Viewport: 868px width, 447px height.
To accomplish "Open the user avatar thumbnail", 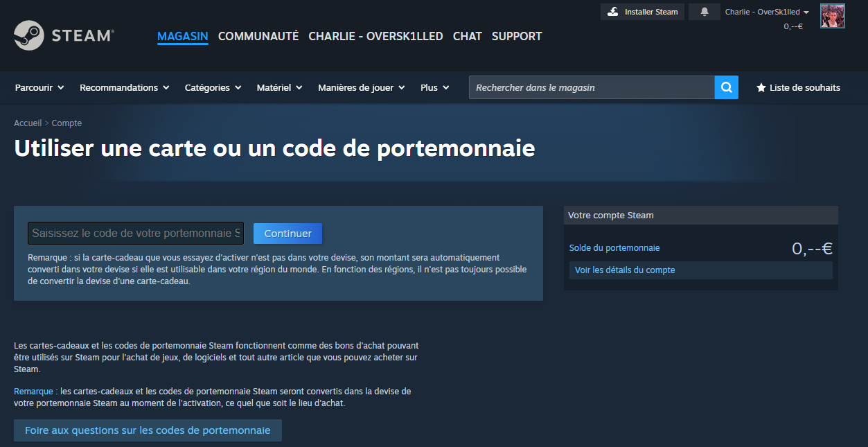I will (833, 15).
